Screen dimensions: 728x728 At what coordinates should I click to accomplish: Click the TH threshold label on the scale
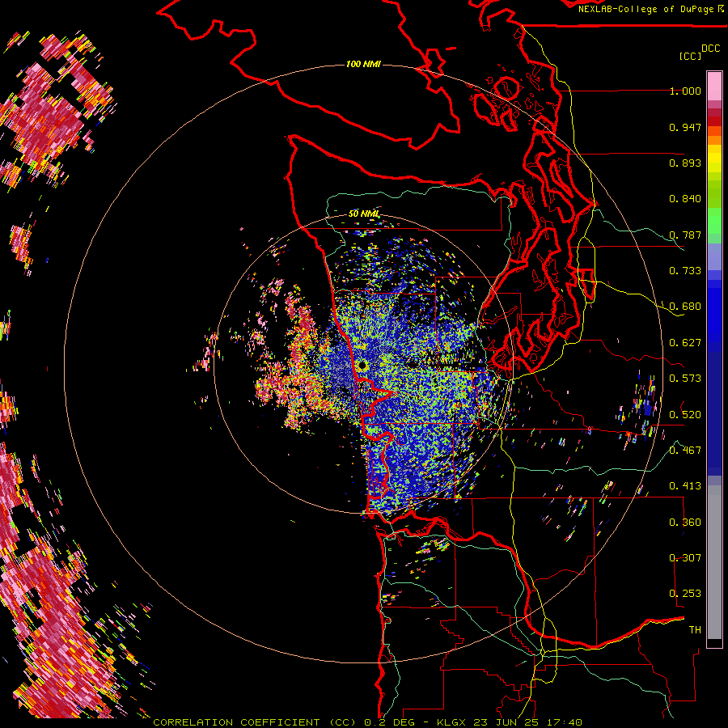pyautogui.click(x=695, y=629)
